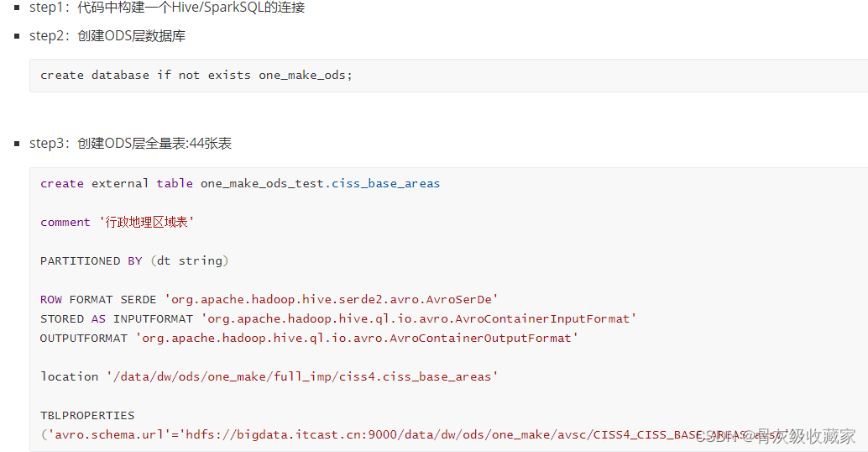The image size is (868, 452).
Task: Click the OUTPUTFORMAT keyword
Action: coord(84,339)
